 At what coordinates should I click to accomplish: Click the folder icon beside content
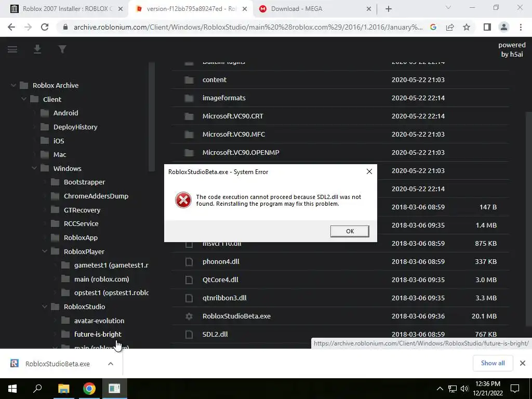pyautogui.click(x=189, y=79)
